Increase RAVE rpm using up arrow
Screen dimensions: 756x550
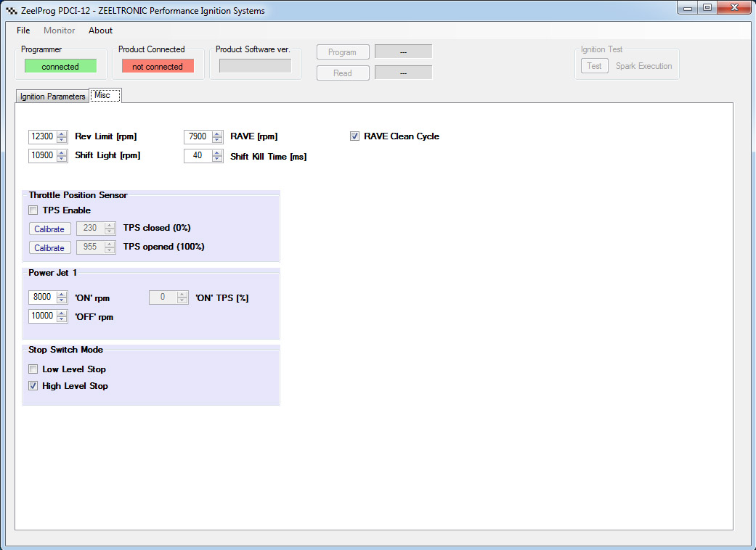point(217,134)
